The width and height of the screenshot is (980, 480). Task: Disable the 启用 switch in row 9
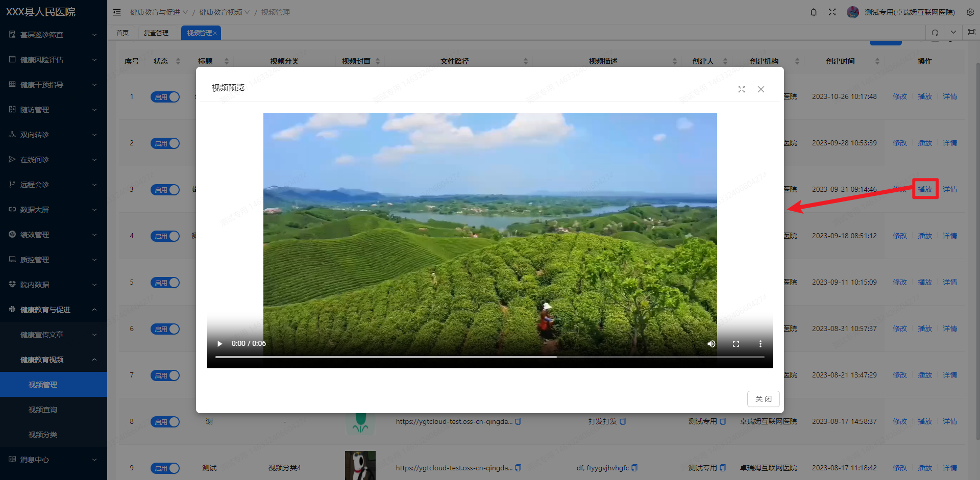[165, 468]
